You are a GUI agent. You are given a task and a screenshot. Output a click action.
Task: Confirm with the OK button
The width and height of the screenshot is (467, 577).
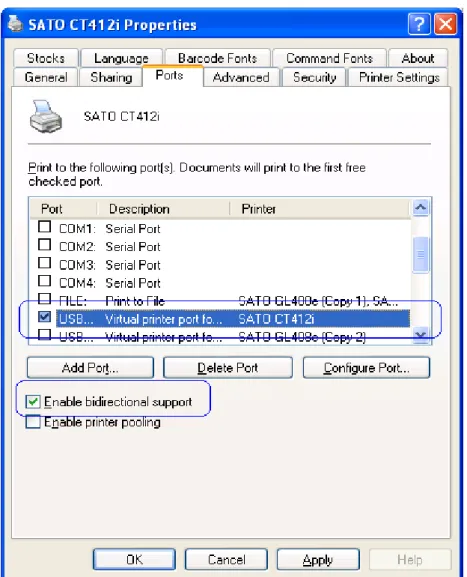(134, 560)
